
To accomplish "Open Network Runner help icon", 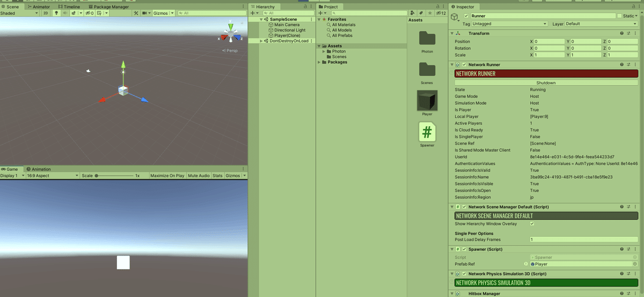I will (x=621, y=64).
